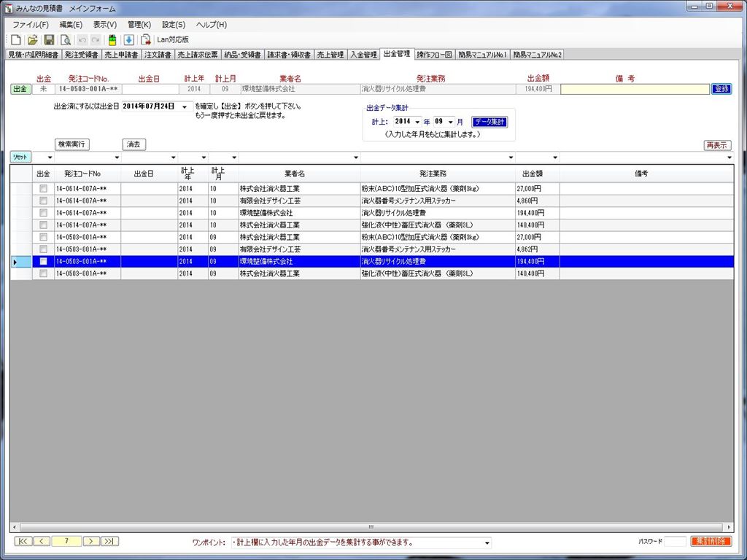The height and width of the screenshot is (560, 747).
Task: Check 出金 box for the 4,860円 row
Action: [x=43, y=201]
